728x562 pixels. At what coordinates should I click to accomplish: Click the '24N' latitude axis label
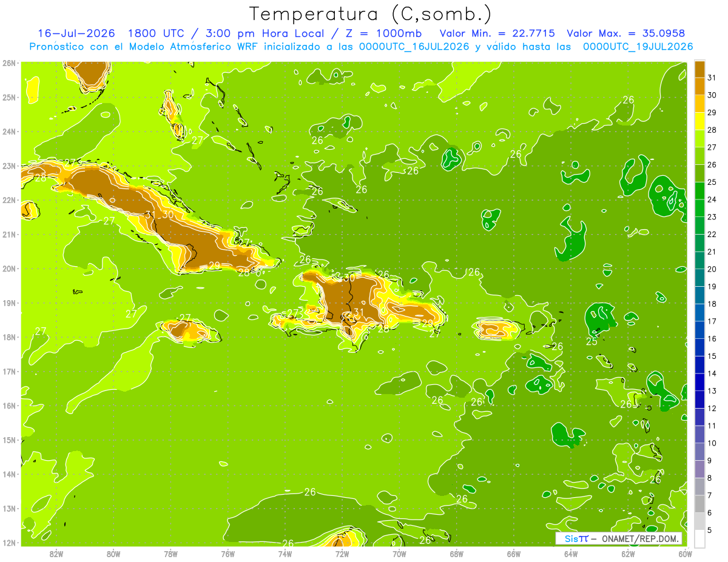point(9,132)
